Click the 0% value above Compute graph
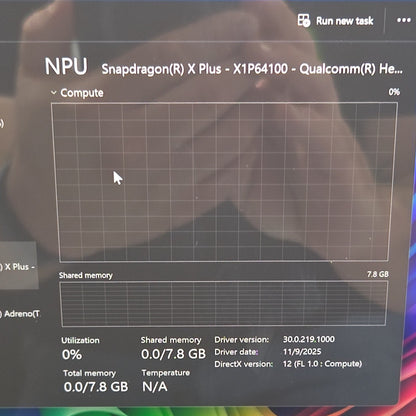 (x=394, y=92)
